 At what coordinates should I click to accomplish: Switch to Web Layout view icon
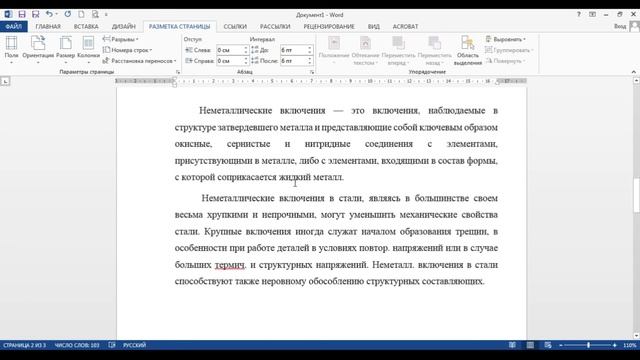point(548,345)
